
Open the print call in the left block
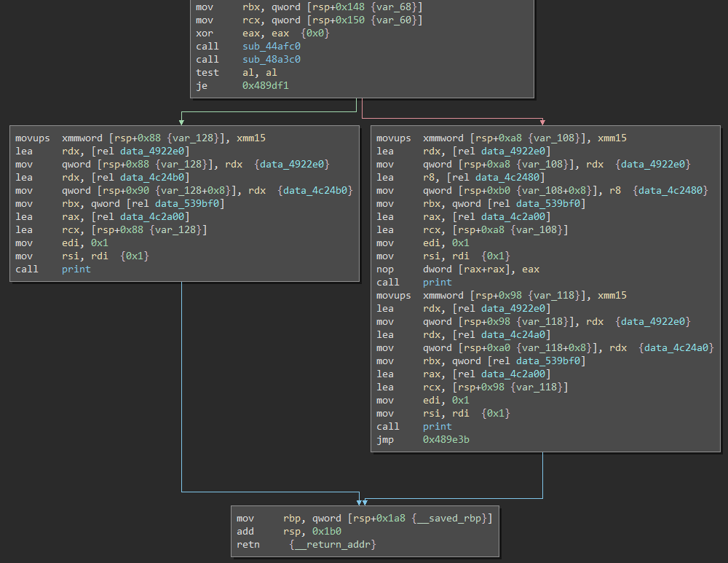[x=76, y=269]
